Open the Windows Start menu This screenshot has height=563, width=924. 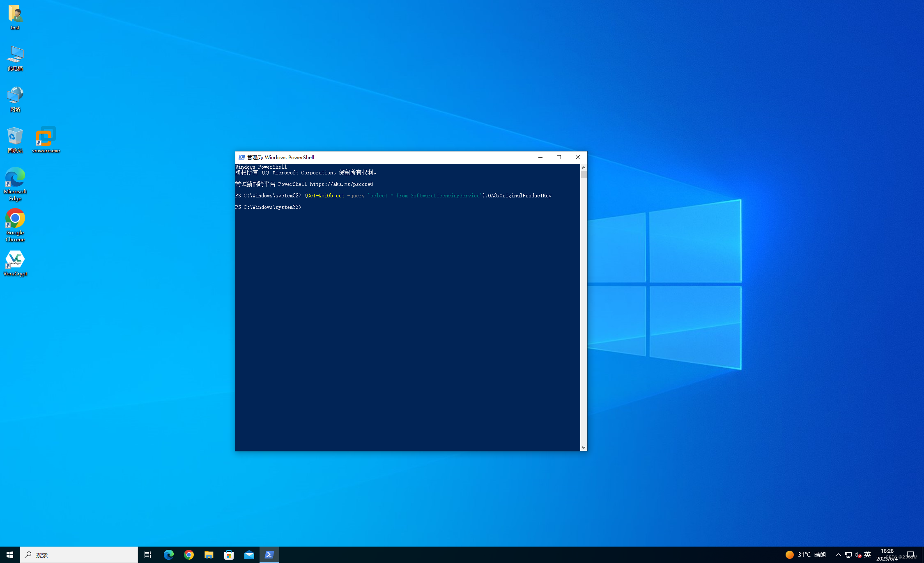click(x=10, y=555)
